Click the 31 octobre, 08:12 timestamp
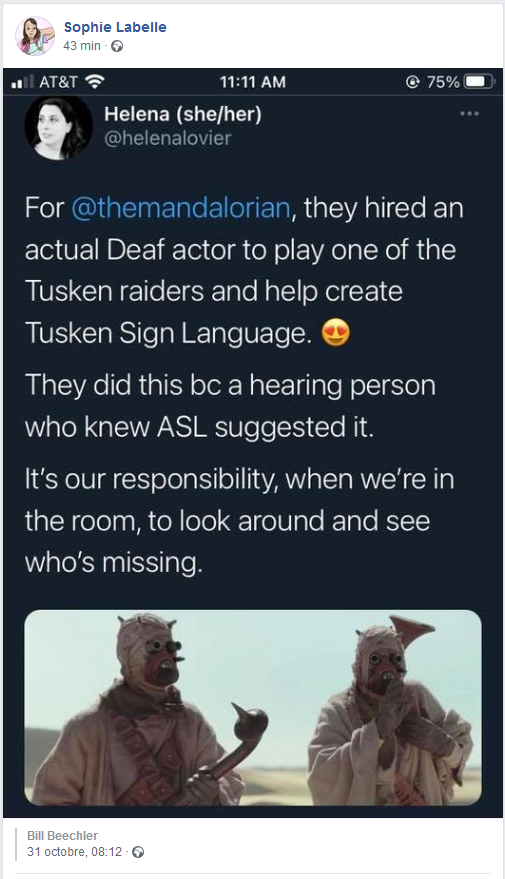The height and width of the screenshot is (879, 505). [75, 852]
